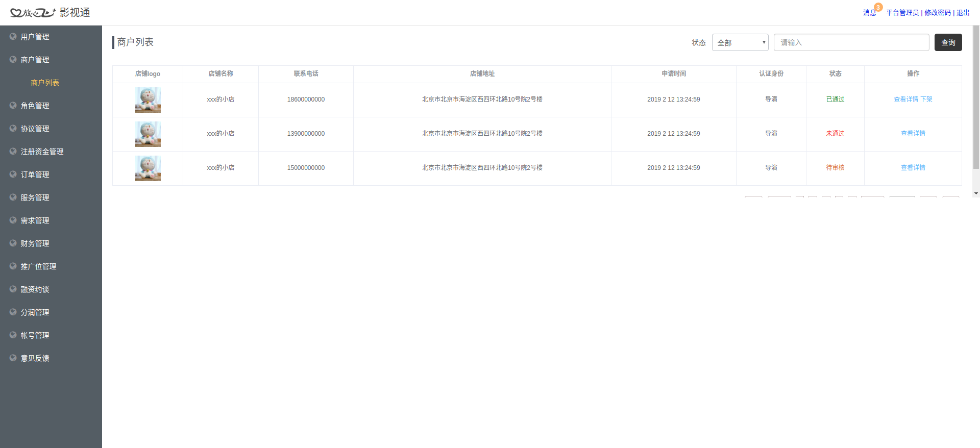This screenshot has width=980, height=448.
Task: Click the globe icon beside 用户管理
Action: click(13, 37)
